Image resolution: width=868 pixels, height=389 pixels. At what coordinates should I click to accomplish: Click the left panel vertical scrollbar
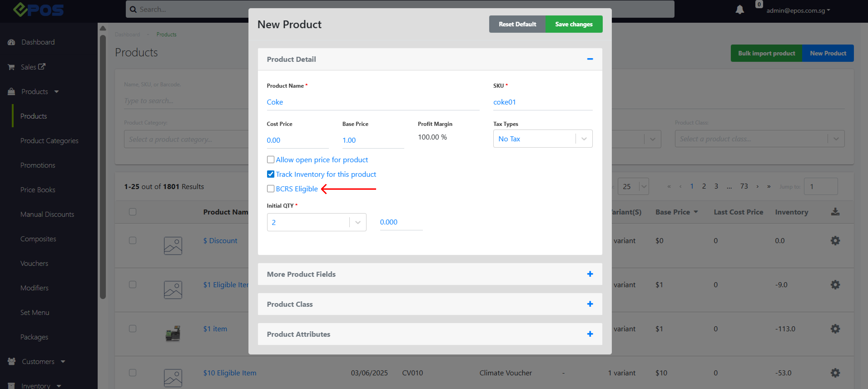point(103,167)
